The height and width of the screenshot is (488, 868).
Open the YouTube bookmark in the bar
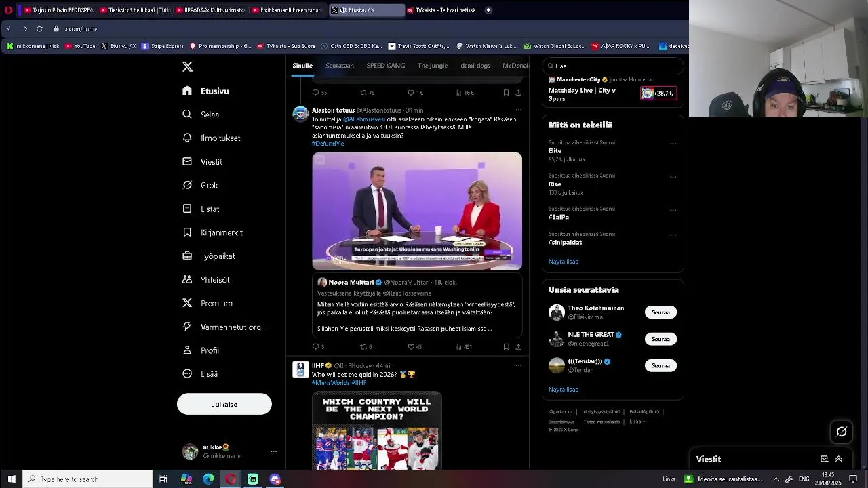[80, 46]
